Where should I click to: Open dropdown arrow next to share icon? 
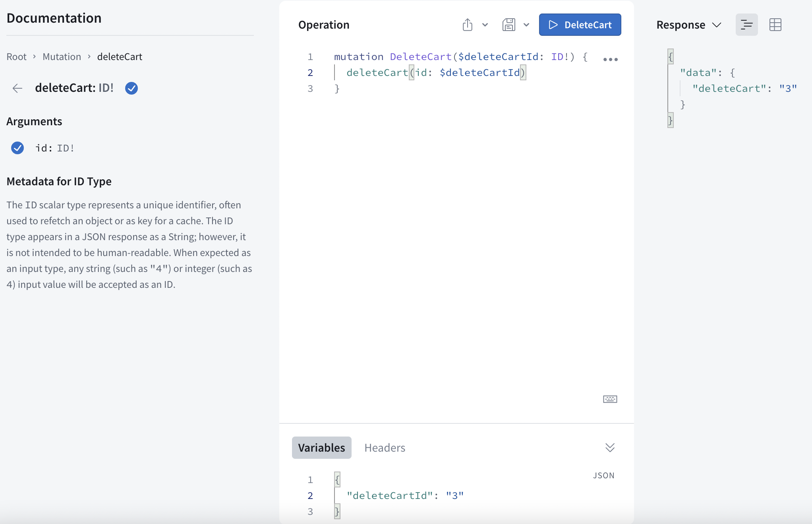(x=485, y=25)
